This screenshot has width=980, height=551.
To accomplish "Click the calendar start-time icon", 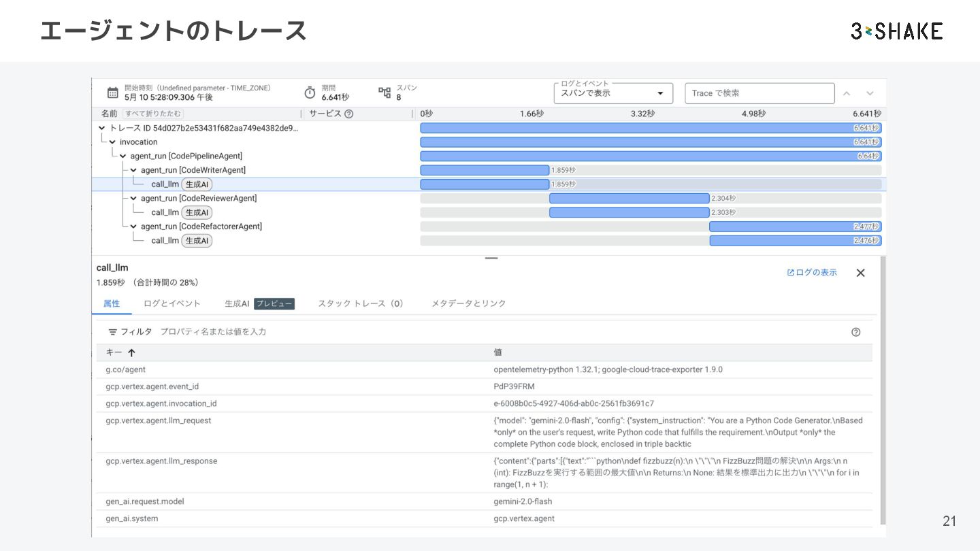I will 113,93.
